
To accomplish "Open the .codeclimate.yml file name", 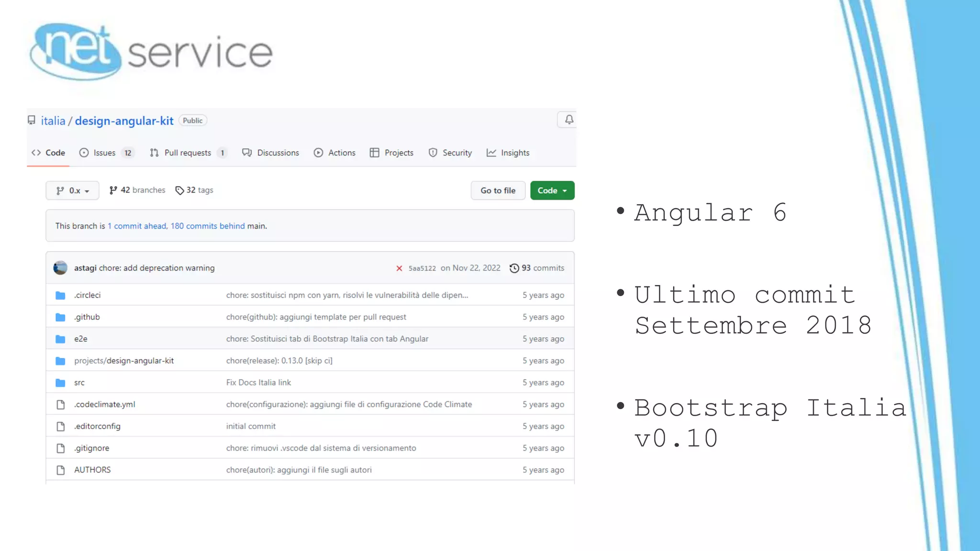I will coord(104,405).
